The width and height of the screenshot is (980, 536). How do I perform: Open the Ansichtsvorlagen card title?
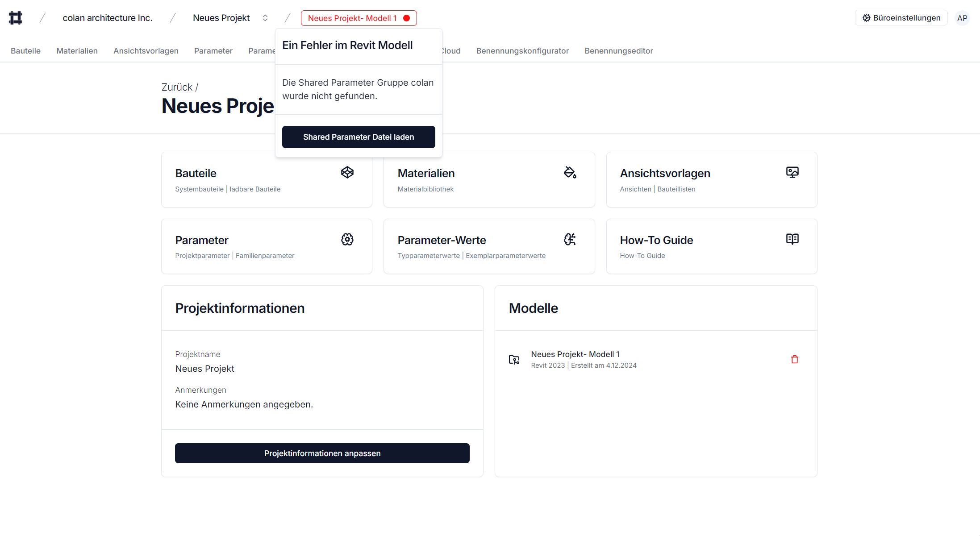pos(665,173)
